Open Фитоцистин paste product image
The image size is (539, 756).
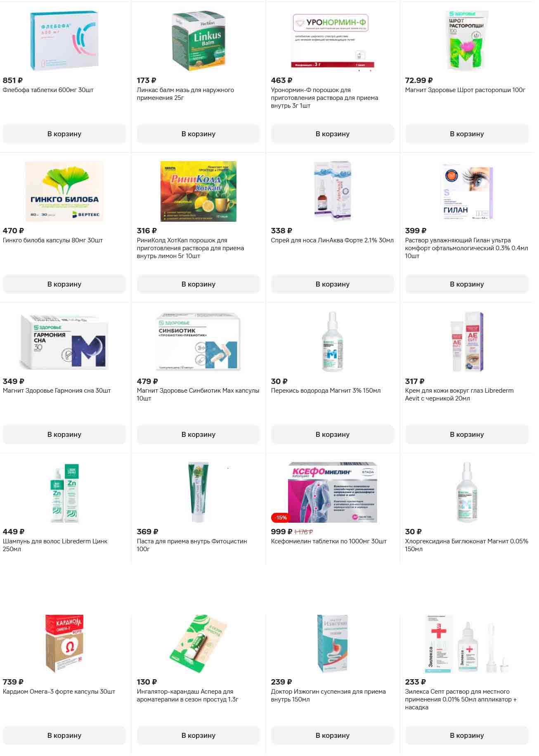point(199,492)
